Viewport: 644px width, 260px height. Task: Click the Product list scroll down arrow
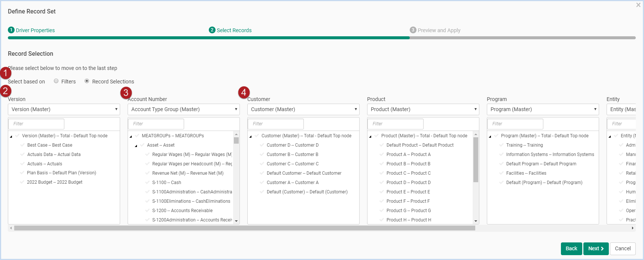tap(476, 221)
